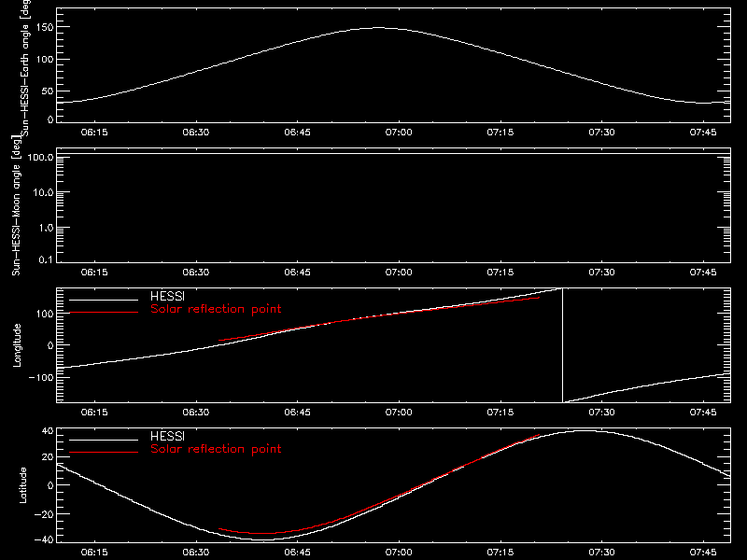Click 07:45 label under Latitude plot

coord(703,552)
